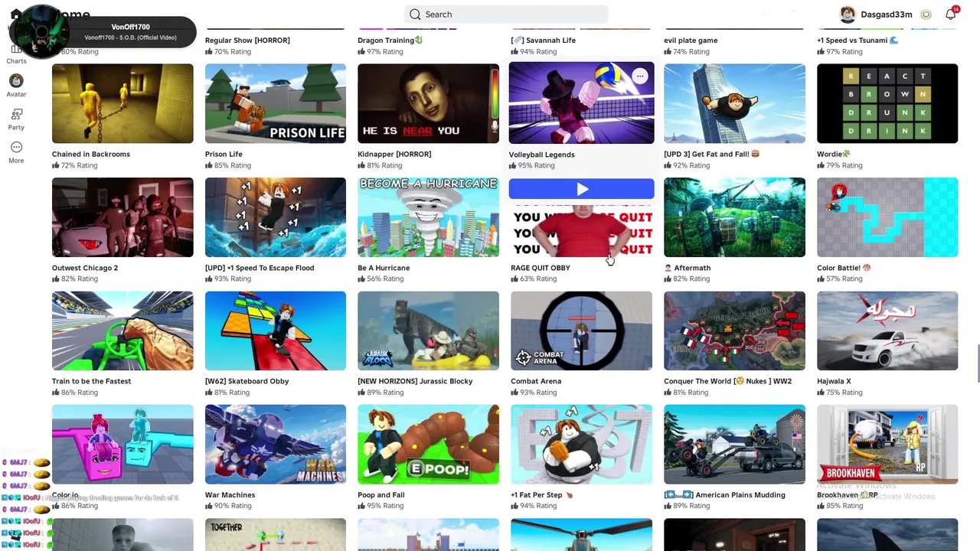Click the +1 Speed vs Tsunami title
Screen dimensions: 980x551
pyautogui.click(x=857, y=41)
